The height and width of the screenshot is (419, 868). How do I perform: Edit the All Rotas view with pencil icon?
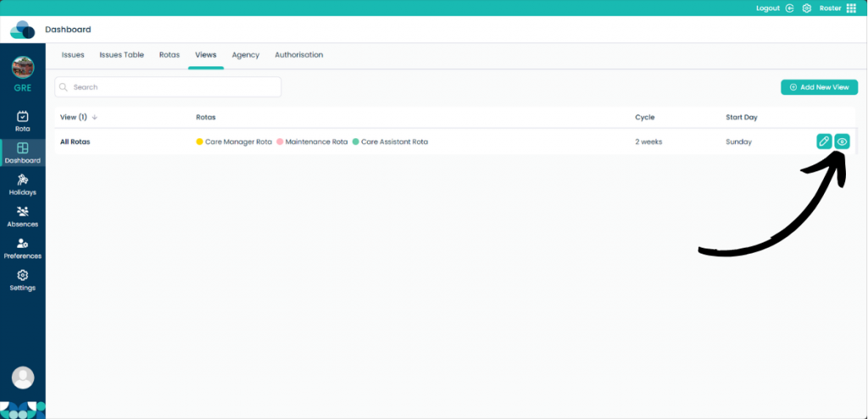point(824,142)
